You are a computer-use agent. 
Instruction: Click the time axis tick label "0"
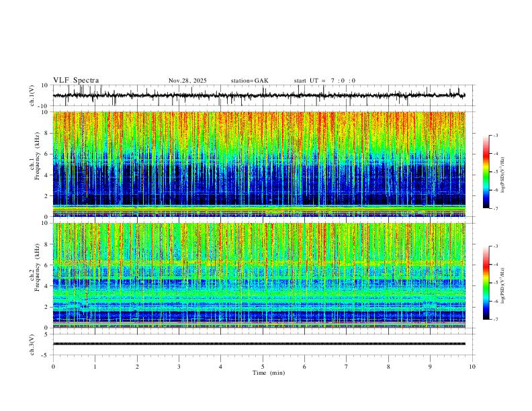(53, 367)
